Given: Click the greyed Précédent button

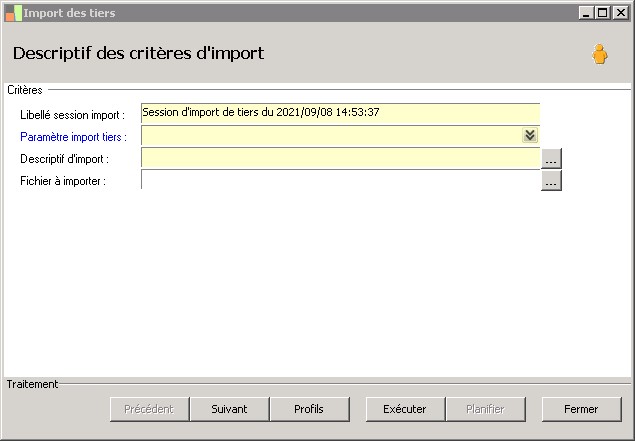Looking at the screenshot, I should (x=149, y=409).
